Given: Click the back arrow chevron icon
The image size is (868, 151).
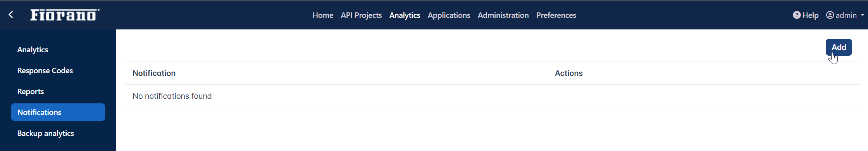Looking at the screenshot, I should coord(11,15).
